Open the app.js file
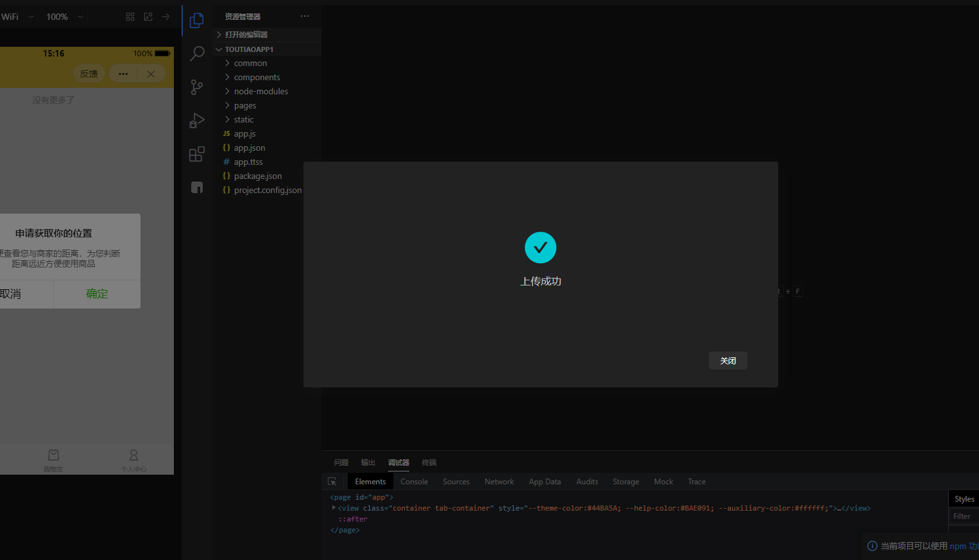 [x=267, y=133]
